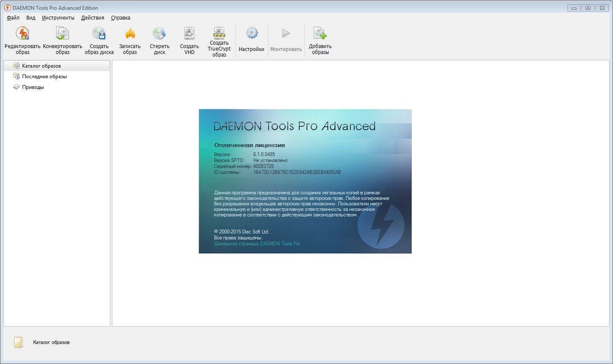Select Последние образы in the sidebar
Screen dimensions: 613x364
[57, 77]
